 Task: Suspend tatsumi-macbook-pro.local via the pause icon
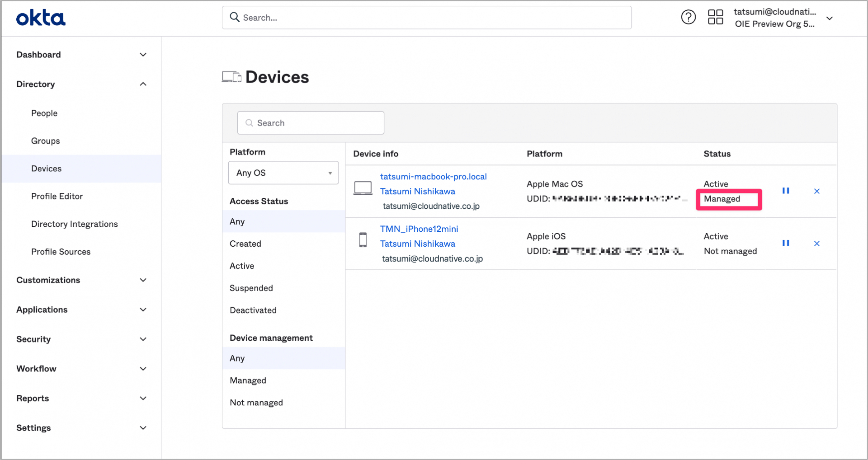click(786, 191)
